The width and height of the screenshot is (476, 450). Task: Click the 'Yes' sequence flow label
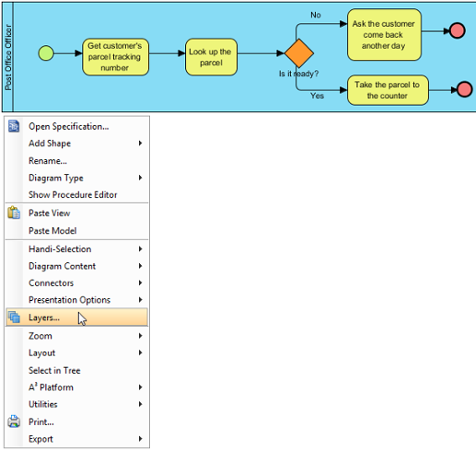[x=317, y=96]
